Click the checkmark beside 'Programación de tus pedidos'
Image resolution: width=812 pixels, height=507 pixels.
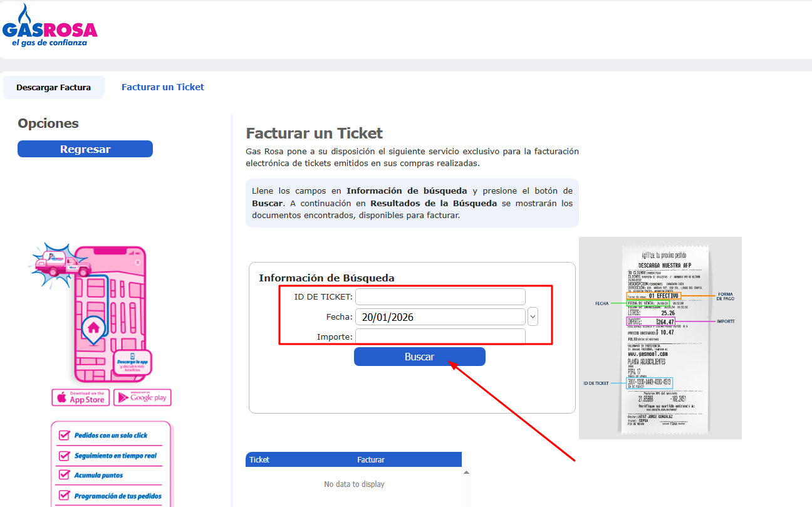(x=64, y=496)
